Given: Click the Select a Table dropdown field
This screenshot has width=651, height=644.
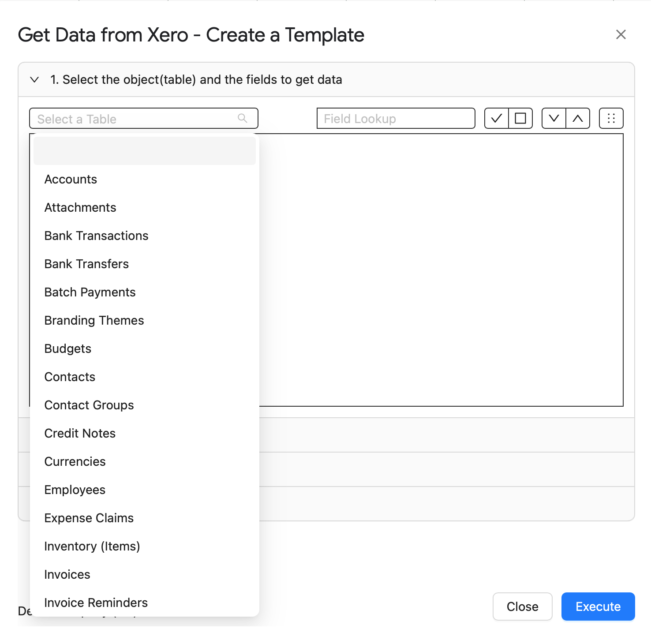Looking at the screenshot, I should [x=144, y=118].
